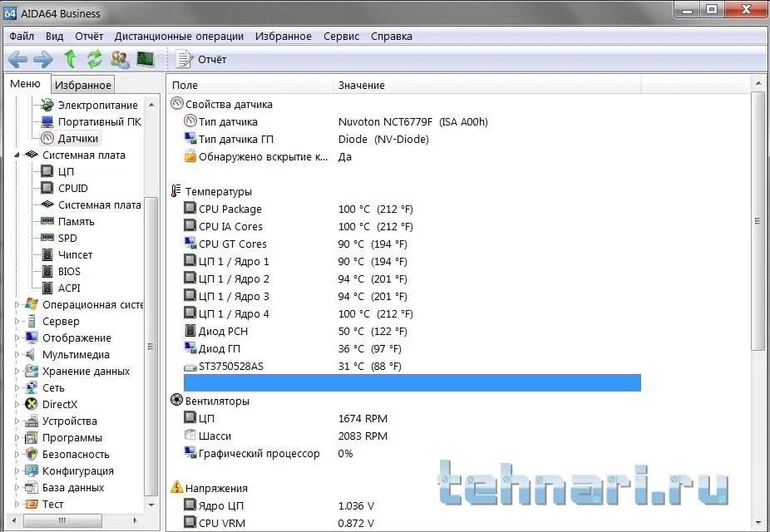Expand the Сервер tree node
770x532 pixels.
point(17,322)
